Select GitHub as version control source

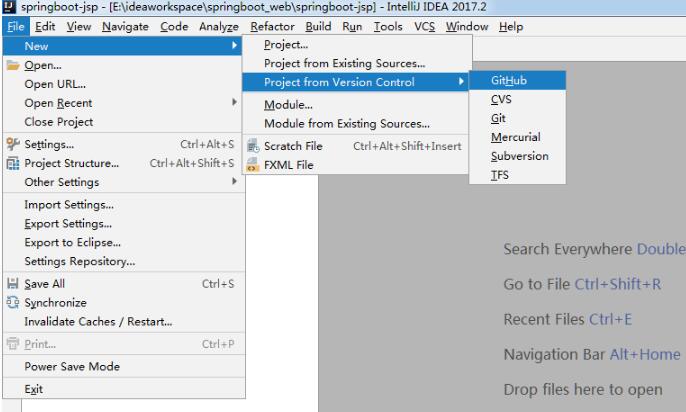tap(517, 80)
